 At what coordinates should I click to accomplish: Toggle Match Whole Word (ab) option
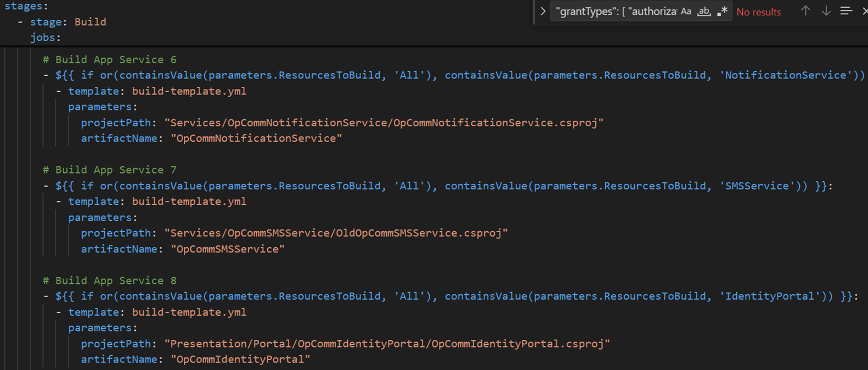(704, 12)
